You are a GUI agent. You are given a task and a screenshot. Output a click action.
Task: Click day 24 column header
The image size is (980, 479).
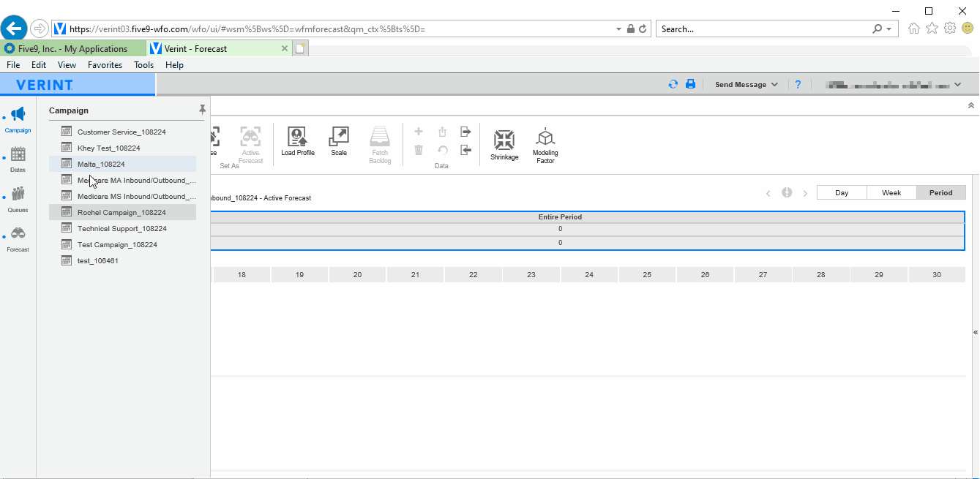[x=589, y=275]
